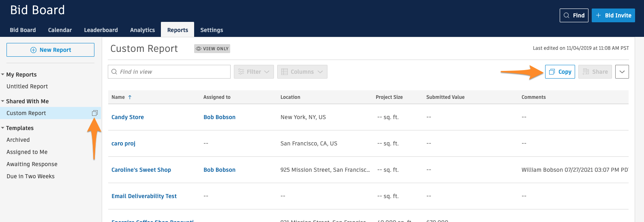This screenshot has width=644, height=222.
Task: Open the more options chevron next to Share
Action: [622, 72]
